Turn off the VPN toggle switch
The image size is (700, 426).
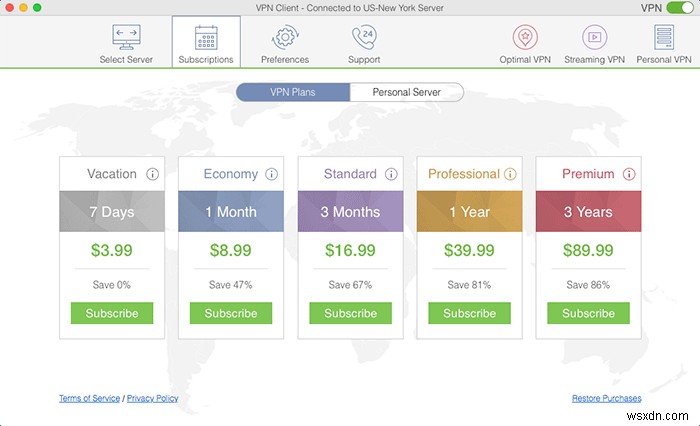coord(680,8)
